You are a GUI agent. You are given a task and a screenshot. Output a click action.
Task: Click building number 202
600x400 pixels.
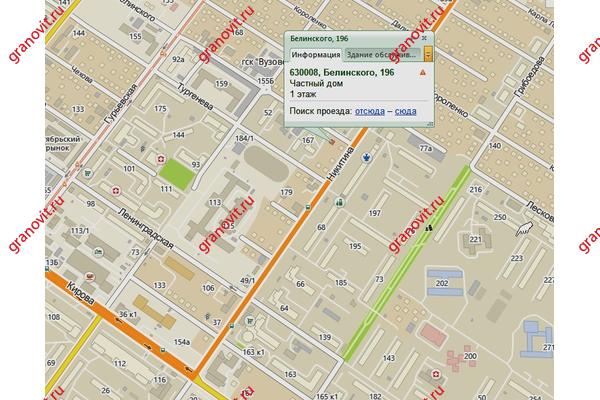[442, 283]
